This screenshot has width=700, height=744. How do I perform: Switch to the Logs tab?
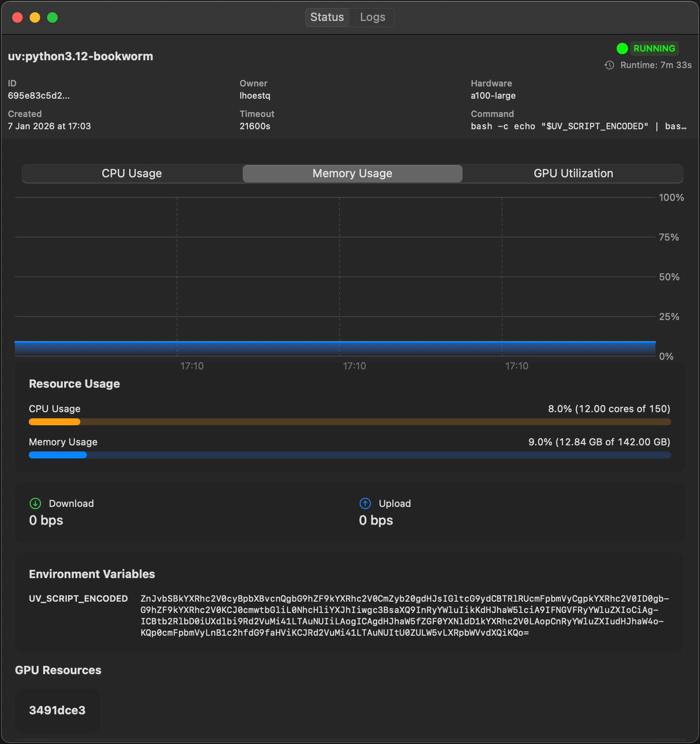pos(372,17)
